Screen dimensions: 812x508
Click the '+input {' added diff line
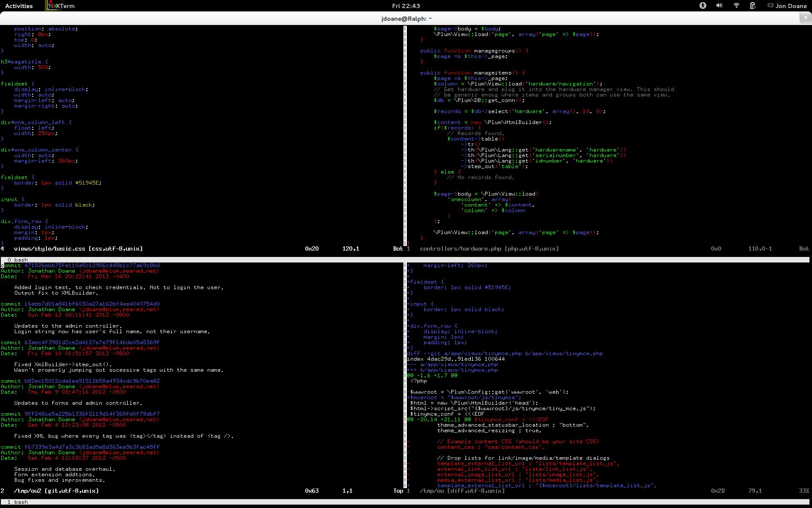tap(420, 304)
